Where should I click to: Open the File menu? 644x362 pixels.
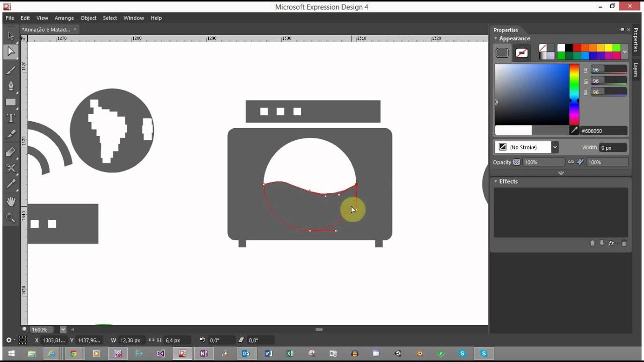coord(10,18)
